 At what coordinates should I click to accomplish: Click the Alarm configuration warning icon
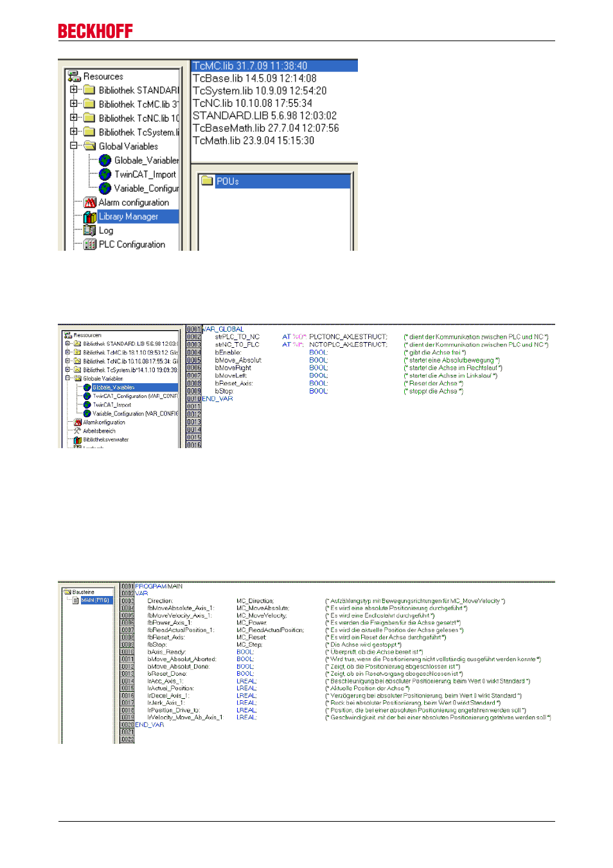click(x=90, y=203)
